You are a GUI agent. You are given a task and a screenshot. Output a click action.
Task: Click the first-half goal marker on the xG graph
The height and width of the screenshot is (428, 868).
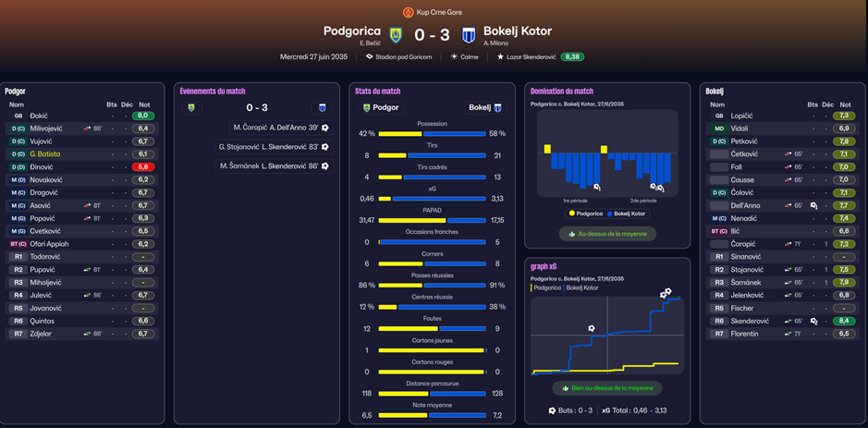[x=592, y=328]
